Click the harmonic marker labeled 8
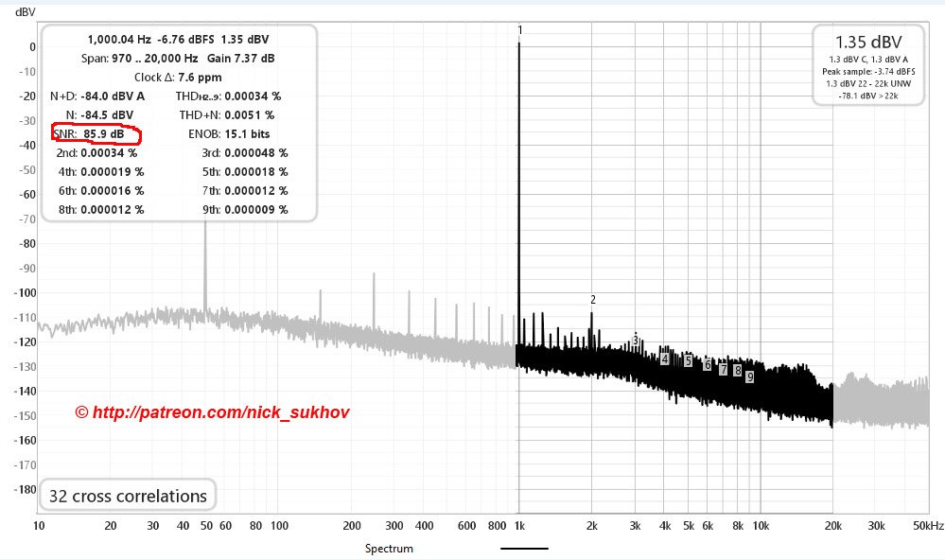This screenshot has width=945, height=560. click(x=738, y=371)
